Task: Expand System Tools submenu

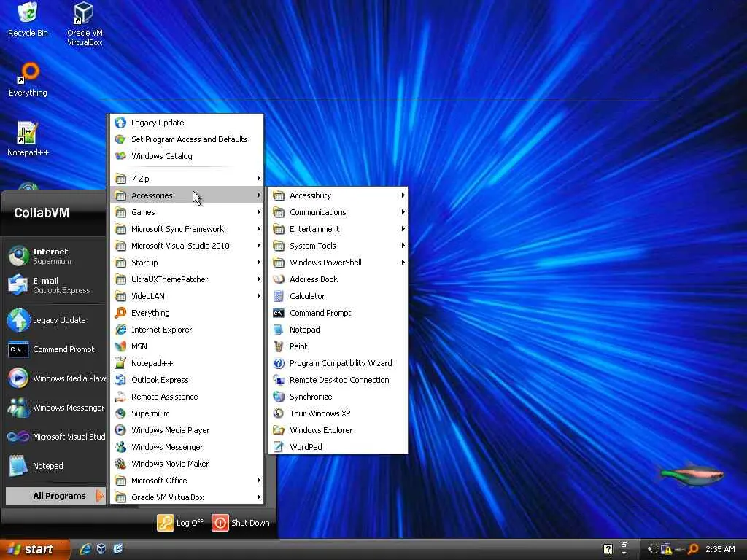Action: coord(338,246)
